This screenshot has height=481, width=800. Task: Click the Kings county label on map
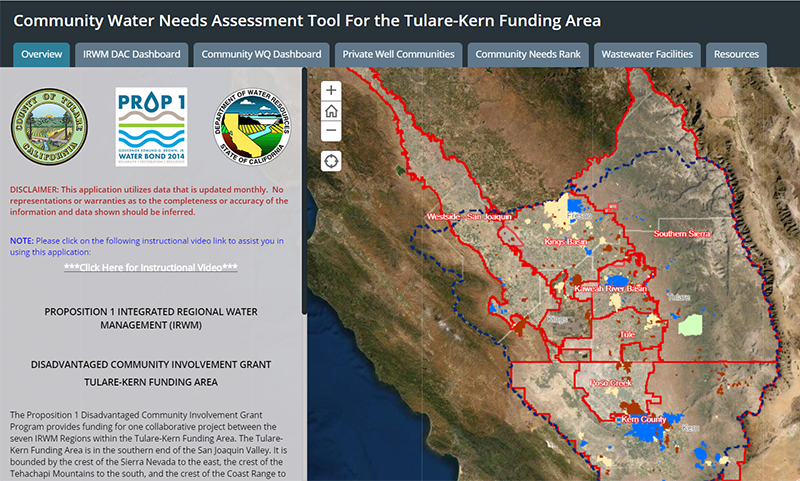(557, 319)
